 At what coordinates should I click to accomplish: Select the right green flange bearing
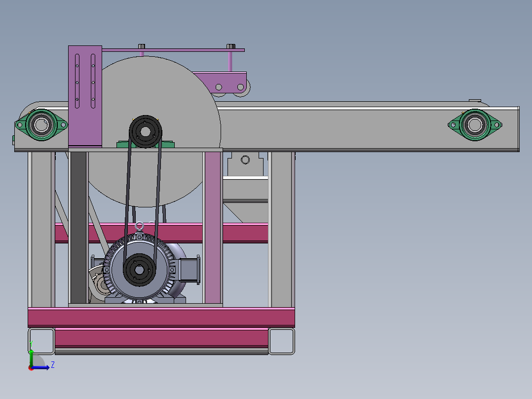tap(475, 124)
